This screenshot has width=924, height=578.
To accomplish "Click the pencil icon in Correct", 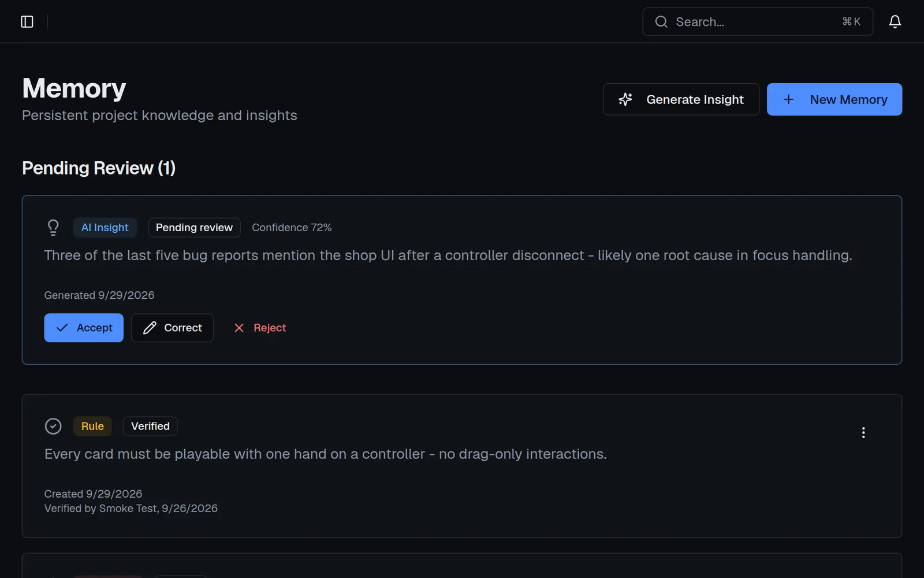I will pos(150,328).
